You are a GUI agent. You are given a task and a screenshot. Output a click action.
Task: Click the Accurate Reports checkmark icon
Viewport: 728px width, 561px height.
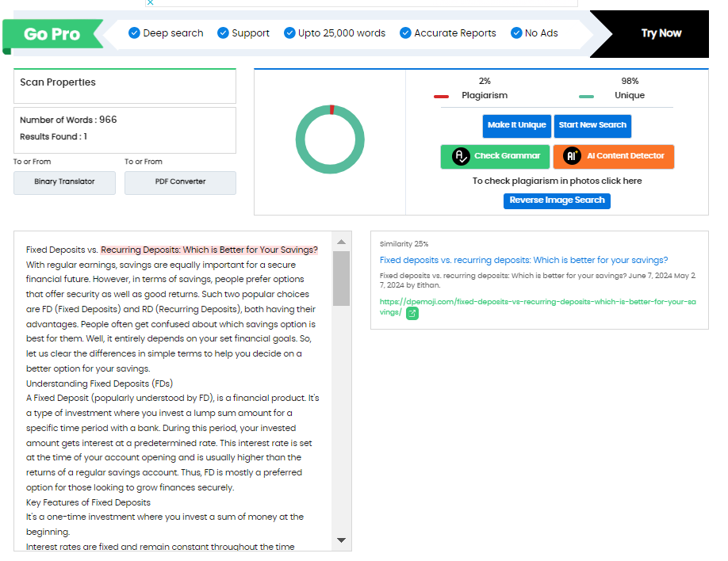(x=405, y=33)
